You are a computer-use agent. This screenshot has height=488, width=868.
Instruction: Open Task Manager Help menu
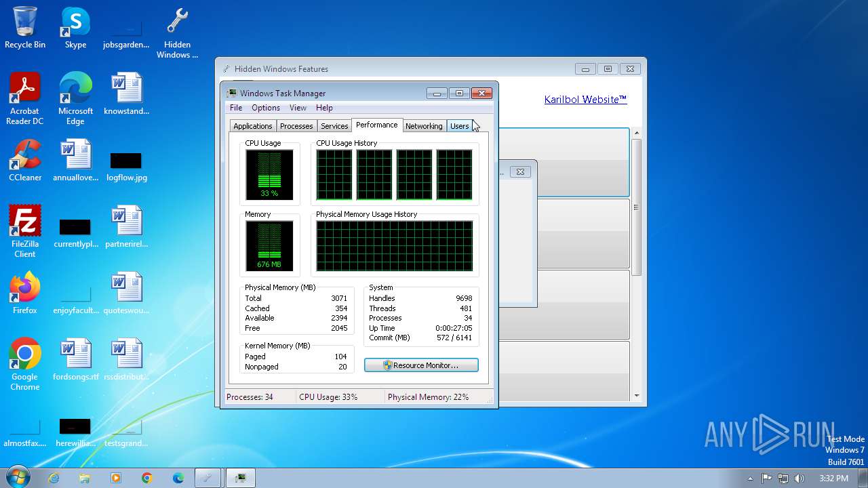324,108
